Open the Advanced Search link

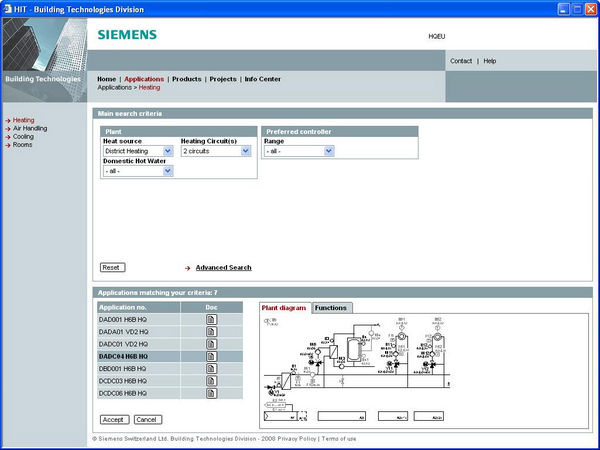(223, 268)
